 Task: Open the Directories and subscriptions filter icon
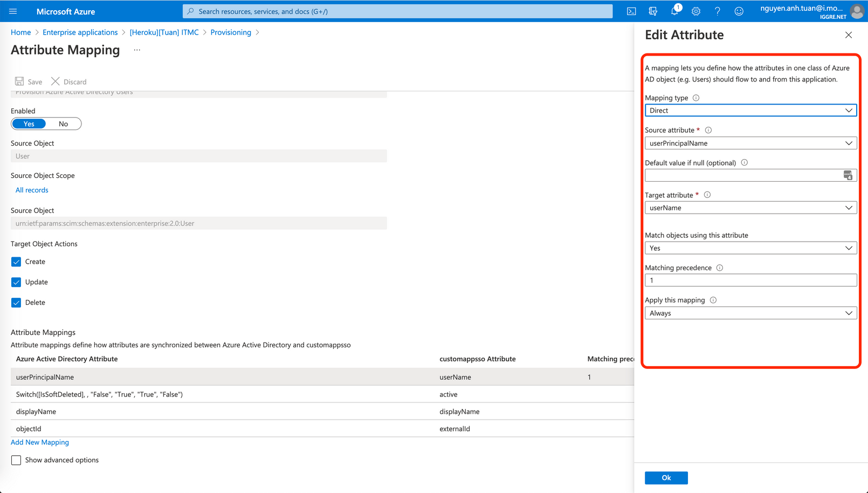pos(653,11)
